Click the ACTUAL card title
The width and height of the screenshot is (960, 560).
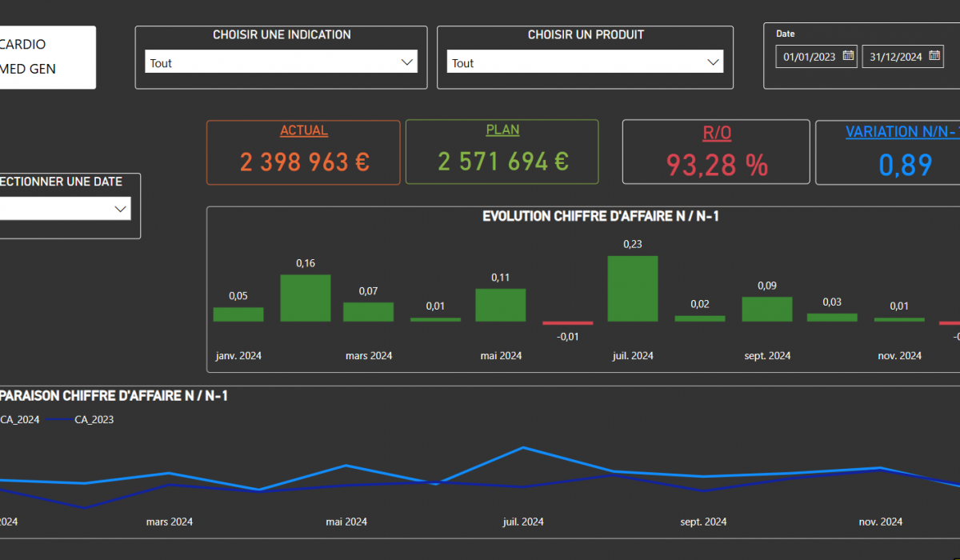(303, 131)
